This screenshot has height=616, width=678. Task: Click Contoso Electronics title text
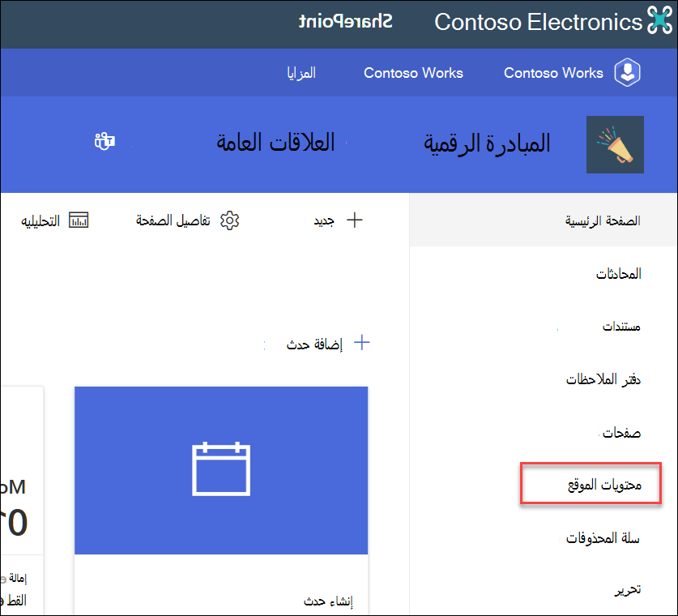(539, 22)
